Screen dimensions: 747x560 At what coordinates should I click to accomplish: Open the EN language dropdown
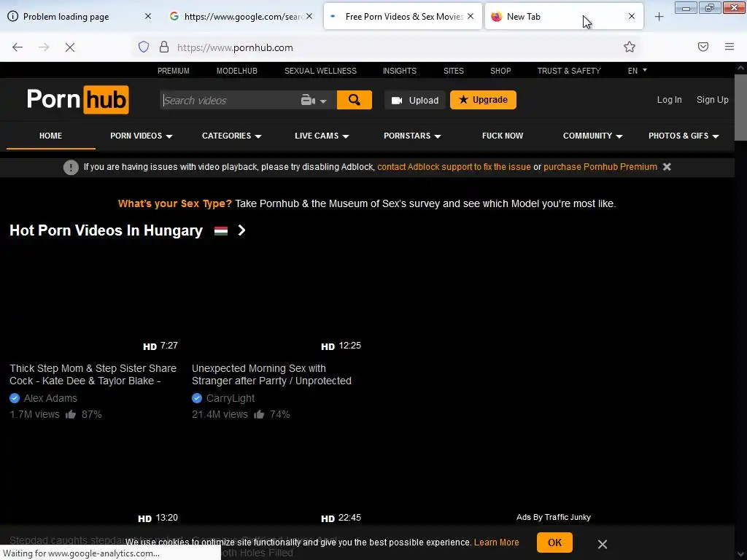click(x=637, y=71)
